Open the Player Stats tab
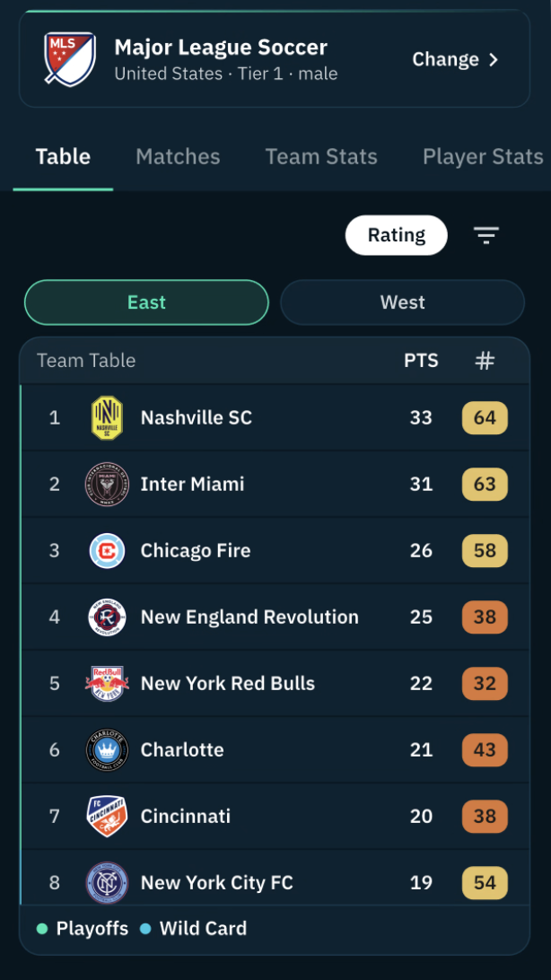Viewport: 551px width, 980px height. (483, 156)
